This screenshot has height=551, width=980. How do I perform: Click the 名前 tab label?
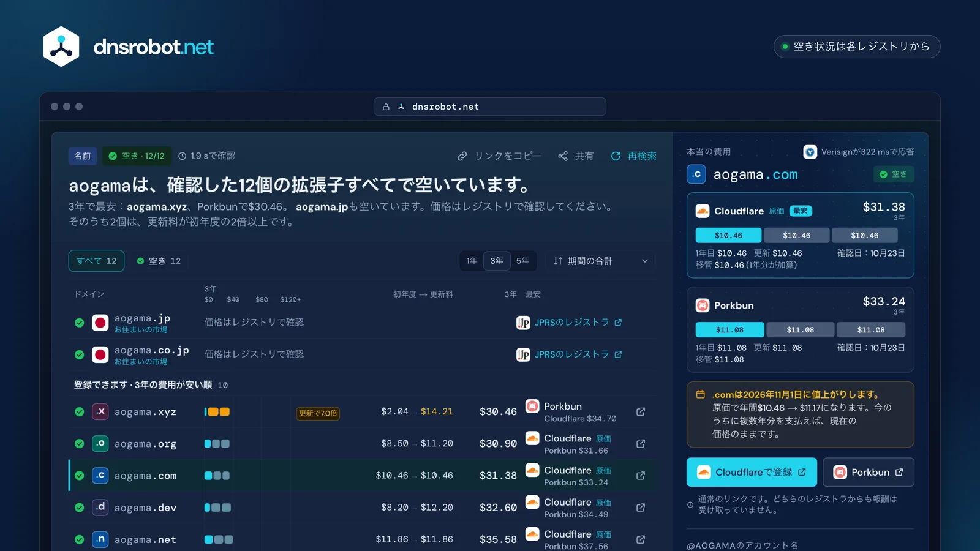[83, 156]
